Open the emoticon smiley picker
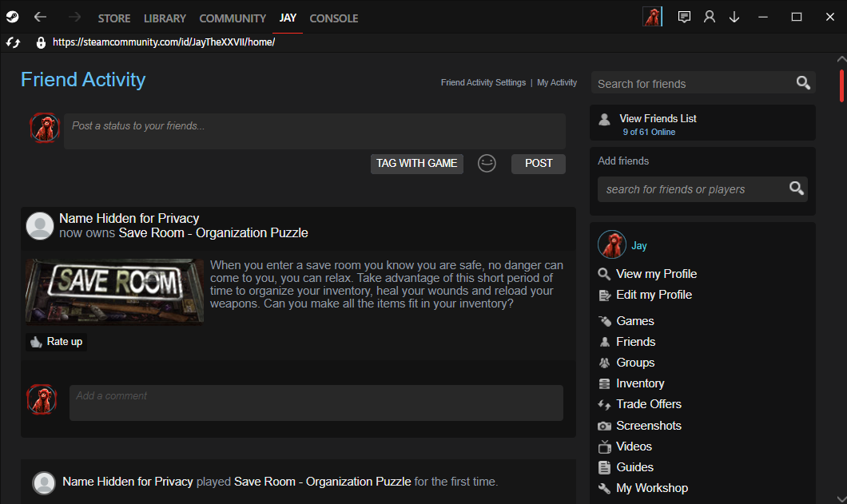Viewport: 847px width, 504px height. point(487,163)
